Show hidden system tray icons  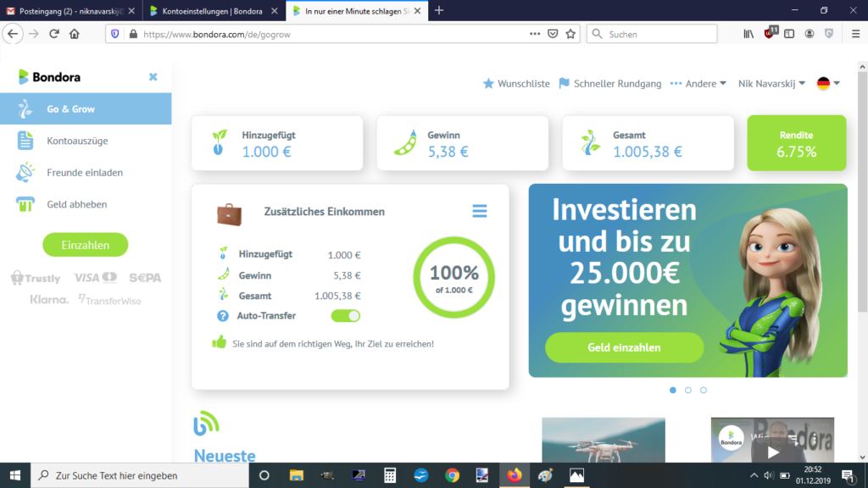[x=754, y=475]
